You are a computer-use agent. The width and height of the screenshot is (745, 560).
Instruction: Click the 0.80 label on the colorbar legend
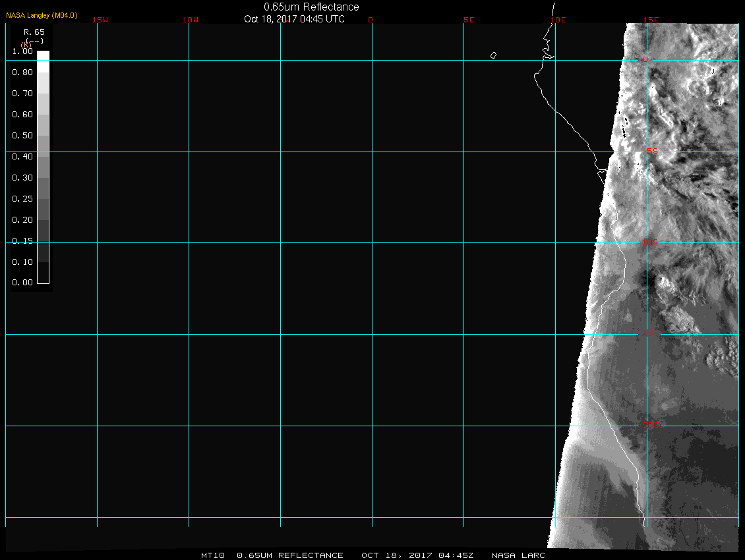click(x=22, y=72)
